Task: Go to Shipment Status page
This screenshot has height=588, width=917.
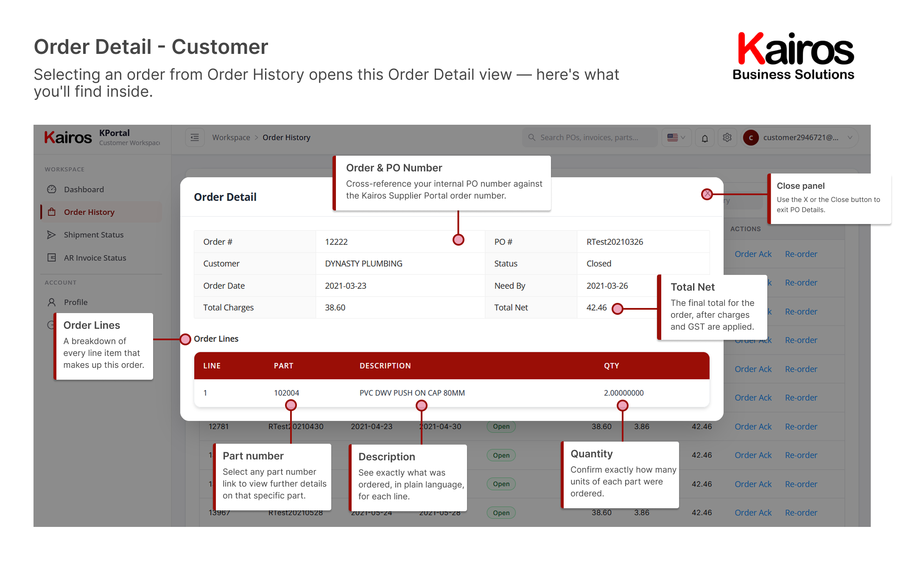Action: 94,235
